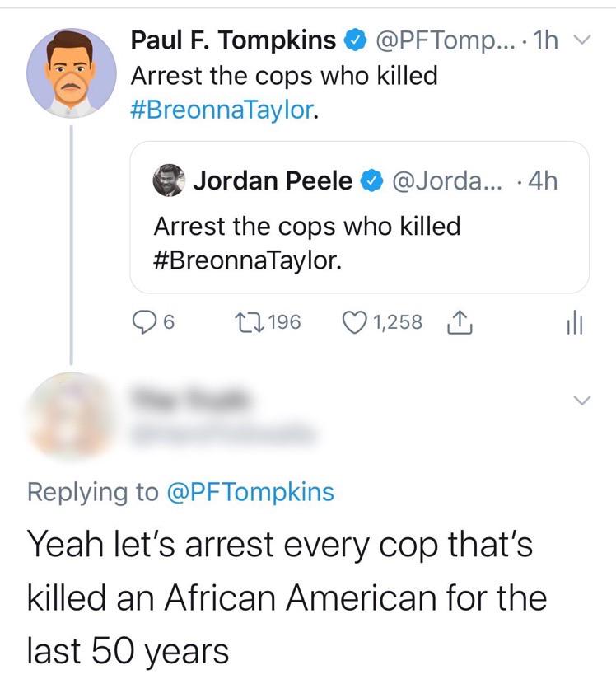Click Paul F. Tompkins verified badge

point(354,40)
